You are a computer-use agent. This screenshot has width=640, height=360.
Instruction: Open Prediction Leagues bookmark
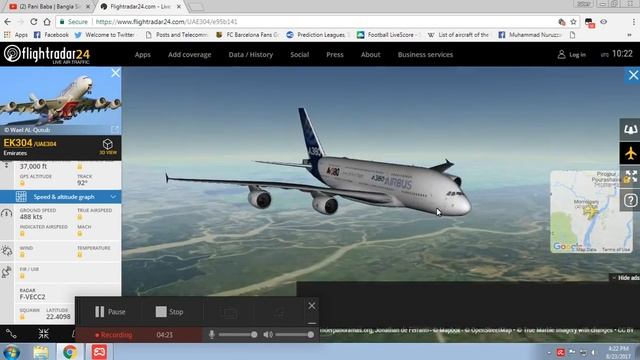coord(318,35)
